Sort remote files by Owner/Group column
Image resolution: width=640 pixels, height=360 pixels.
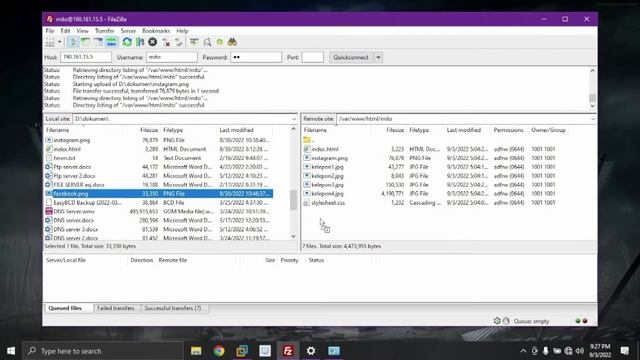pyautogui.click(x=548, y=130)
